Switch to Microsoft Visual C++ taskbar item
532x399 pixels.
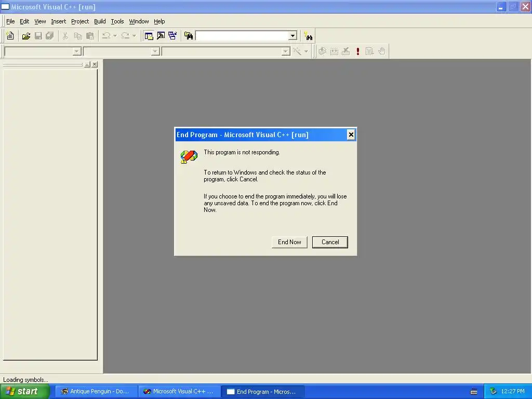pos(179,391)
